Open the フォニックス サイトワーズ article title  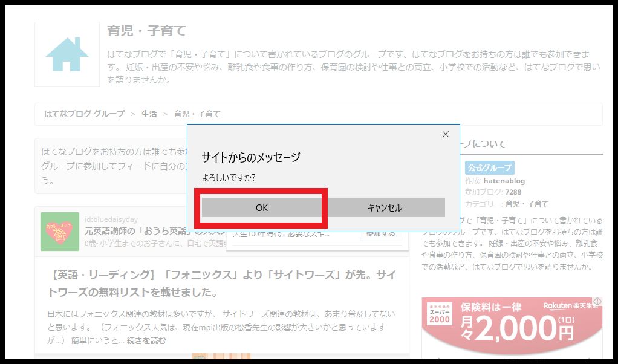coord(221,283)
